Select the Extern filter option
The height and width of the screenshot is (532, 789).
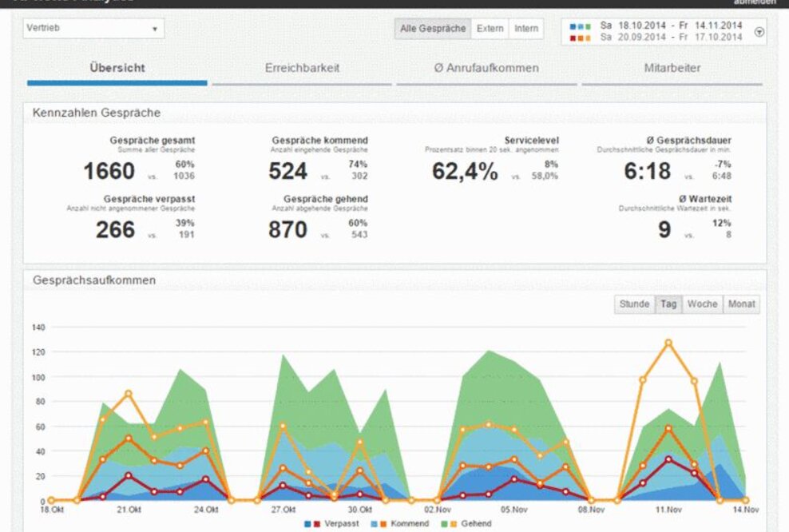[490, 28]
